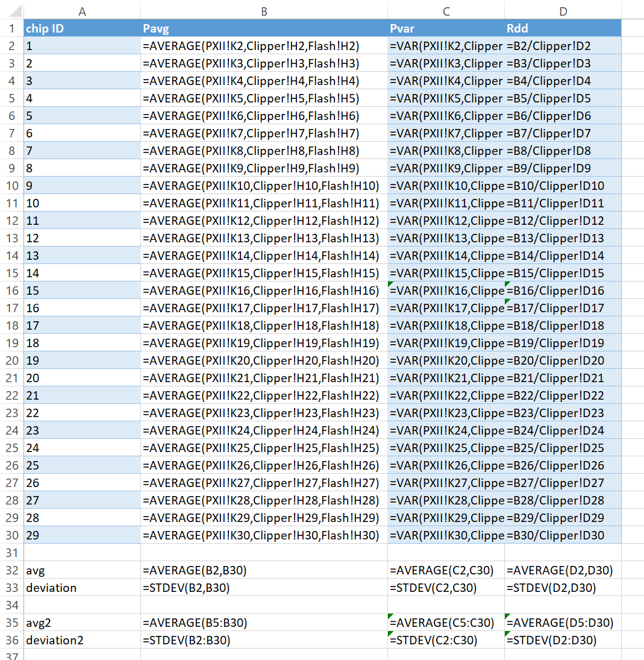Select the Pvar header cell
This screenshot has width=644, height=660.
(446, 28)
